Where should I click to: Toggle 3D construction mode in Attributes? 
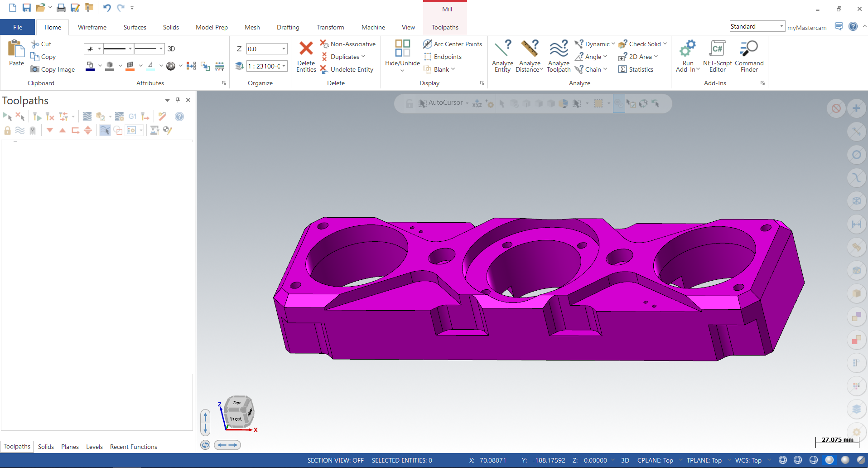click(x=171, y=49)
